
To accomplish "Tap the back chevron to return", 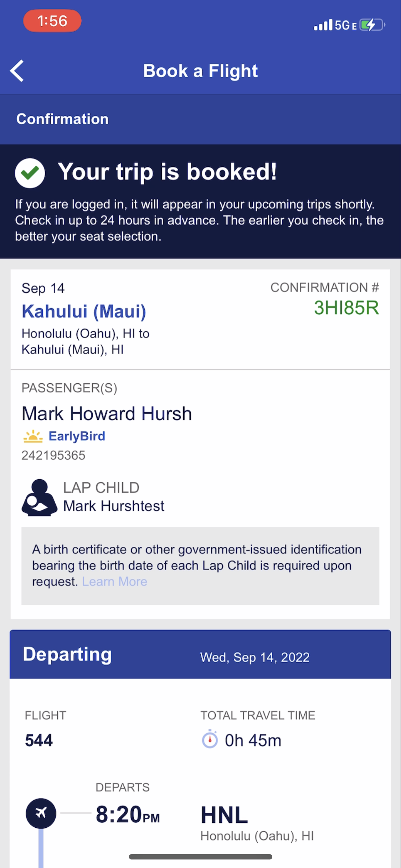I will coord(17,71).
